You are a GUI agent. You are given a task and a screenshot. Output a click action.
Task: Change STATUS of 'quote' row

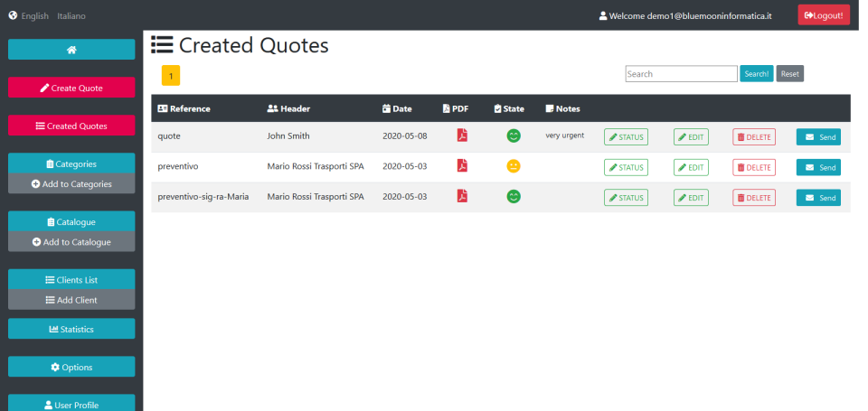(626, 136)
